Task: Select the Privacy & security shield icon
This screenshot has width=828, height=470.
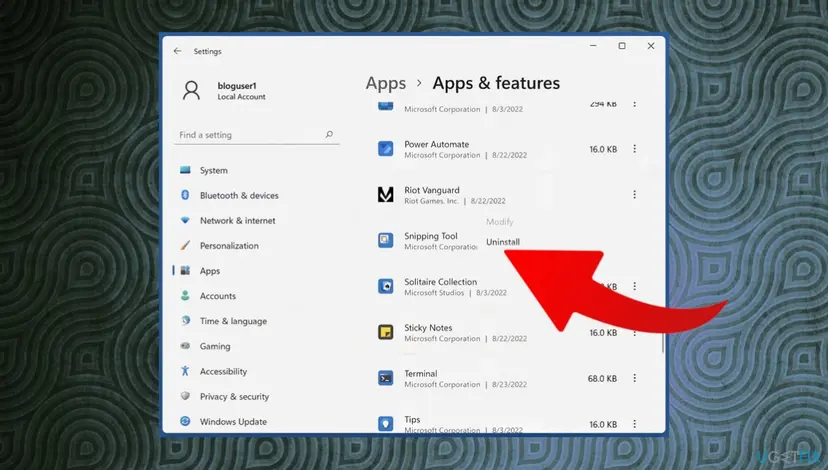Action: 185,396
